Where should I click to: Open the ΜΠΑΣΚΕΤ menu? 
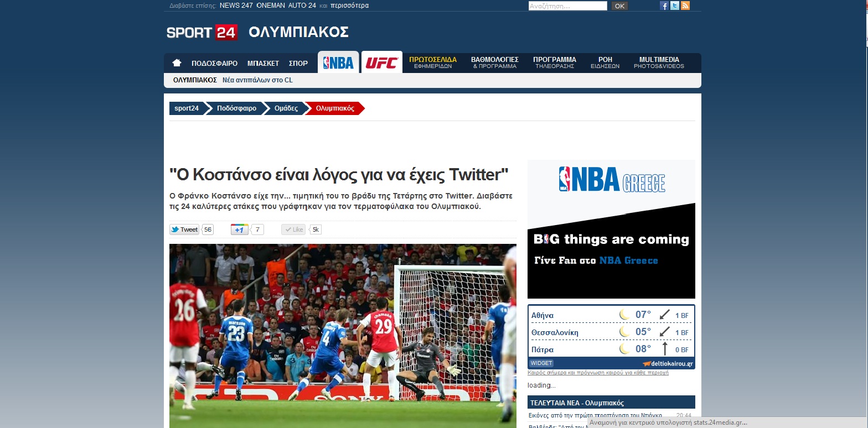263,63
